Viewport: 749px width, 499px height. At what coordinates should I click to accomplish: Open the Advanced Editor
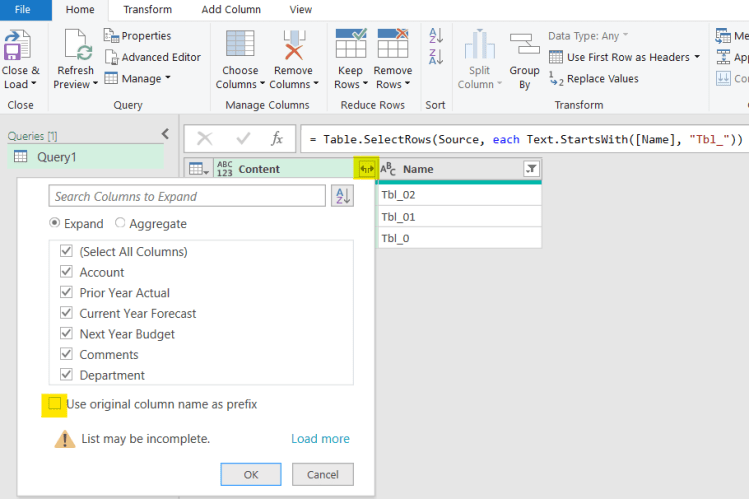[x=152, y=57]
